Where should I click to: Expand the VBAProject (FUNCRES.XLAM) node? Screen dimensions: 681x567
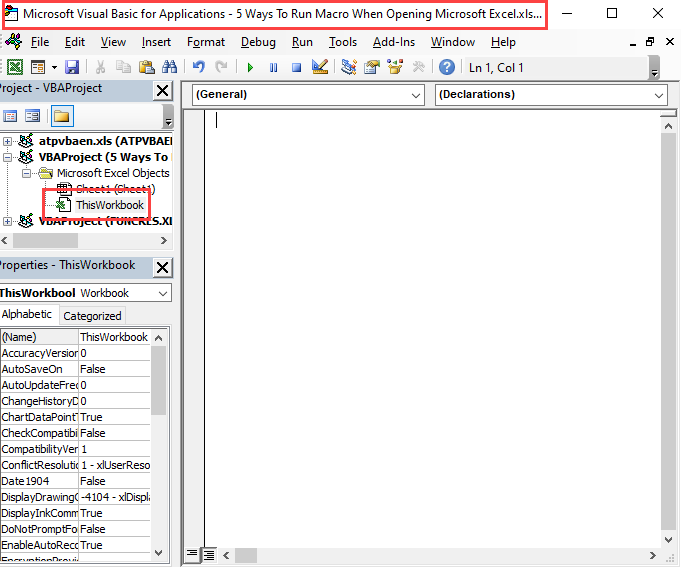click(7, 221)
